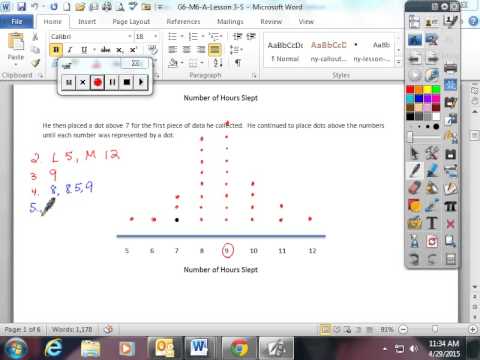Click the X cancel button on the recorder
Viewport: 480px width, 360px height.
click(x=83, y=82)
